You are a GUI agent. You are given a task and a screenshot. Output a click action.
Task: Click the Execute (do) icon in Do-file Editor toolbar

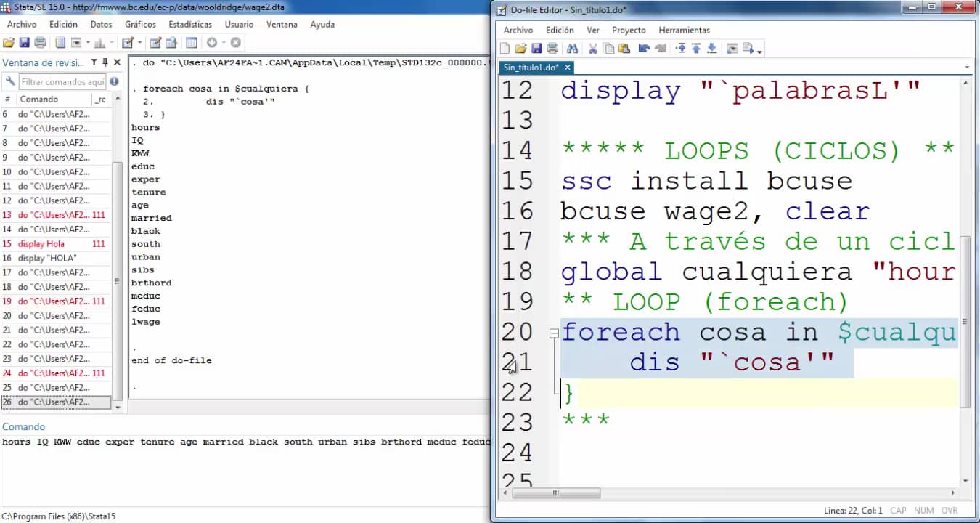click(748, 49)
